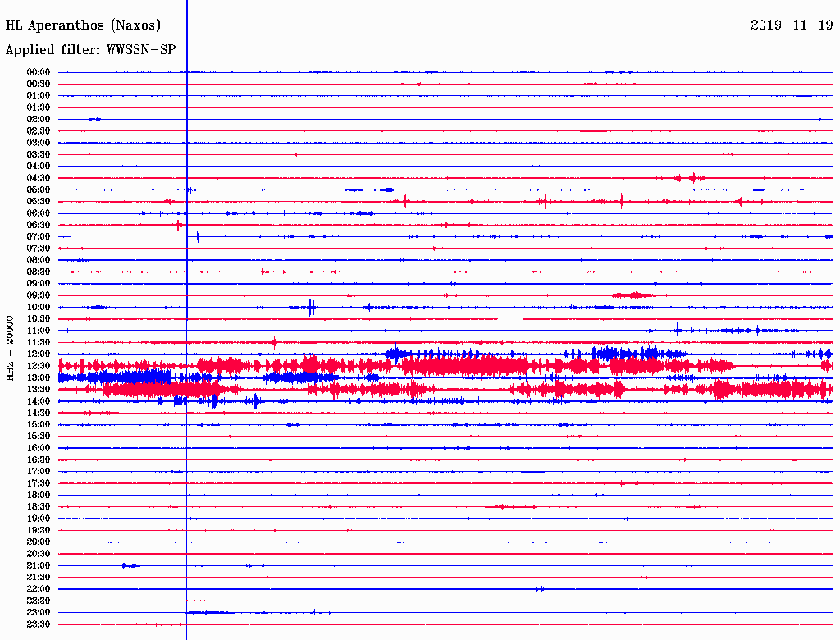Select the '15:00' time label
The image size is (840, 640).
(39, 424)
